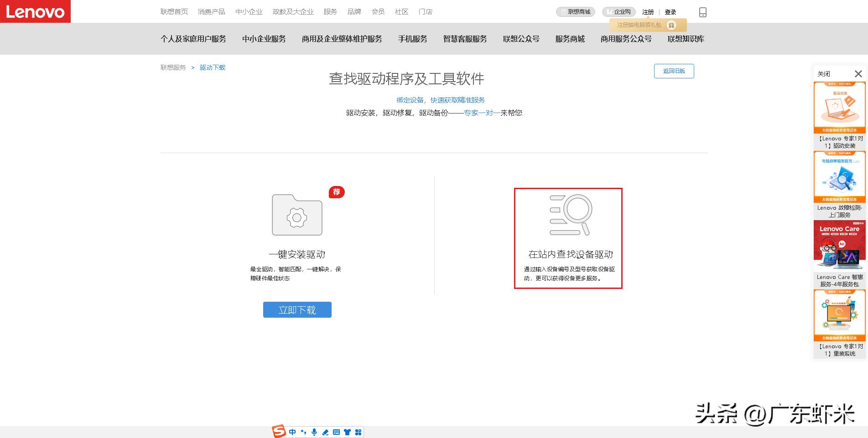Open the 消费产品 menu
868x438 pixels.
[211, 11]
